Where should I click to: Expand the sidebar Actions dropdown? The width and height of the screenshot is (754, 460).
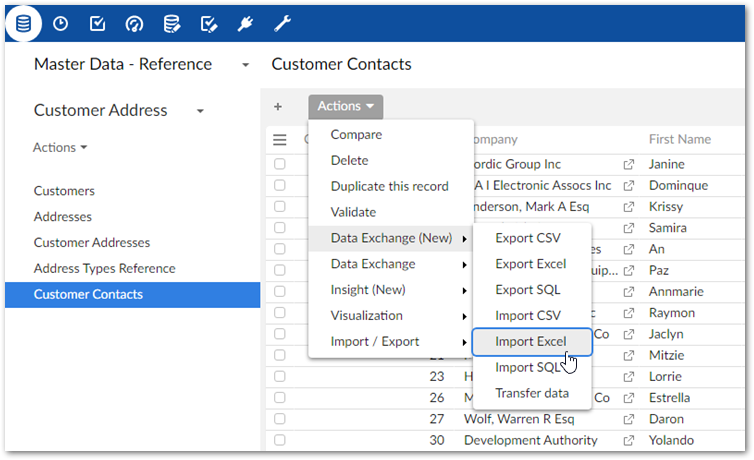(60, 147)
